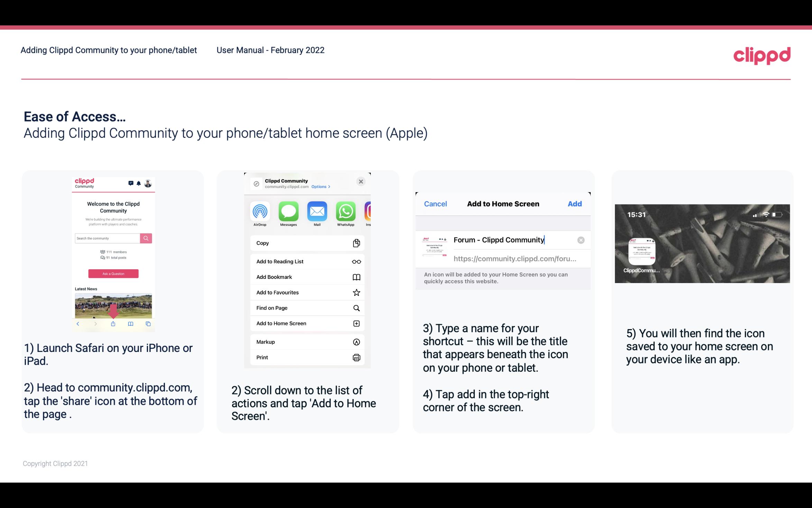Image resolution: width=812 pixels, height=508 pixels.
Task: Click the close X button on share sheet
Action: [x=361, y=181]
